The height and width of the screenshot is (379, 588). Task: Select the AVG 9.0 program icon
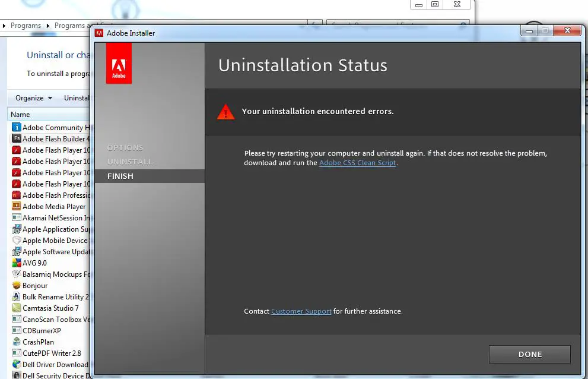click(17, 263)
